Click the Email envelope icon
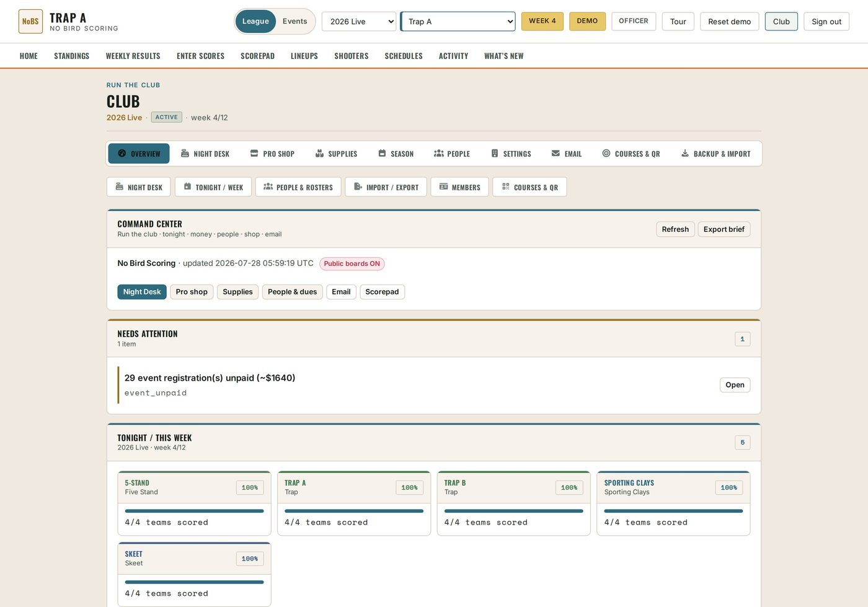Screen dimensions: 868x607 (556, 153)
